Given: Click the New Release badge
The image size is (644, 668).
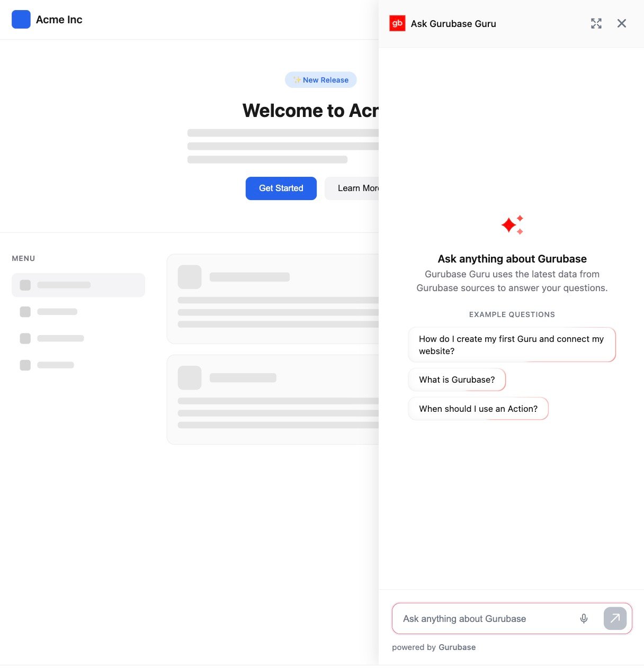Looking at the screenshot, I should click(x=321, y=80).
